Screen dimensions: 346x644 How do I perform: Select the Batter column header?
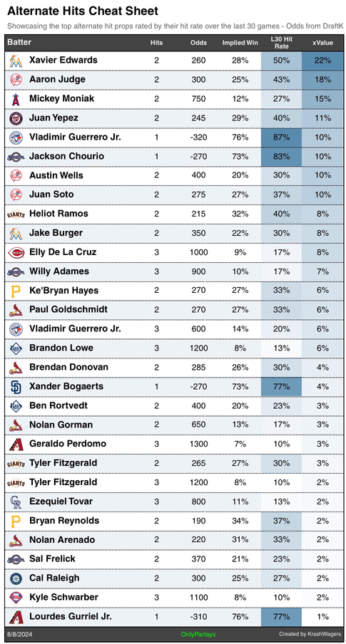click(19, 42)
